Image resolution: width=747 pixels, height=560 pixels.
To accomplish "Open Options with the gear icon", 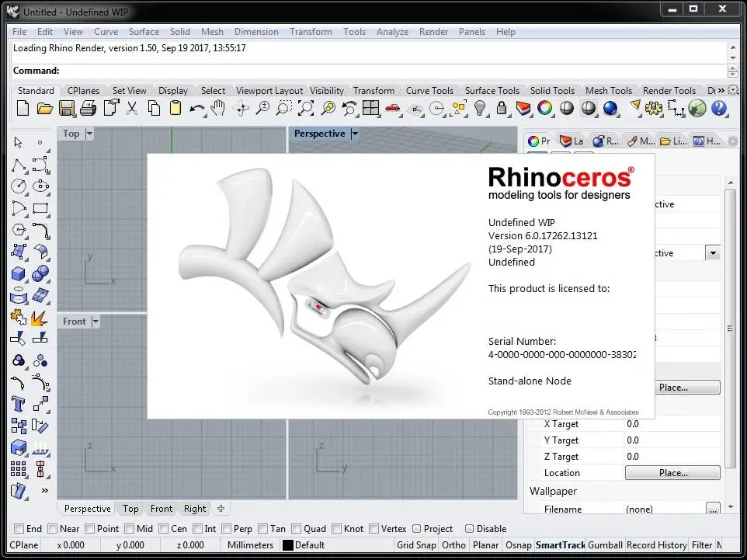I will [x=654, y=108].
